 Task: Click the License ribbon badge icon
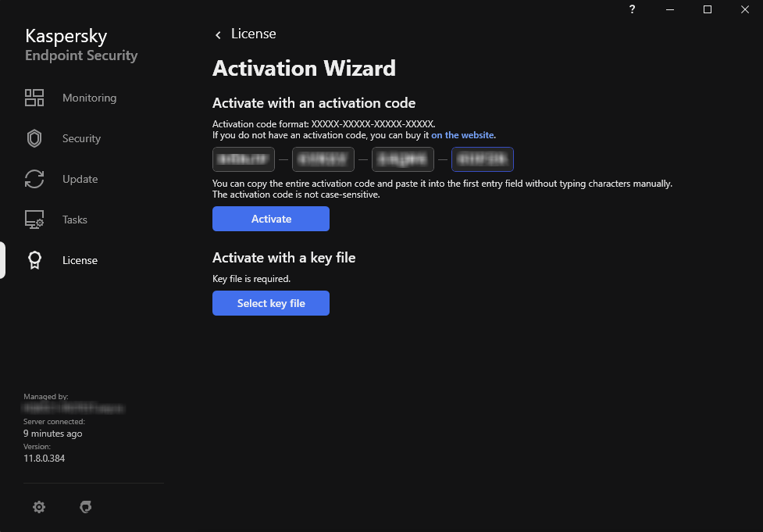point(34,260)
